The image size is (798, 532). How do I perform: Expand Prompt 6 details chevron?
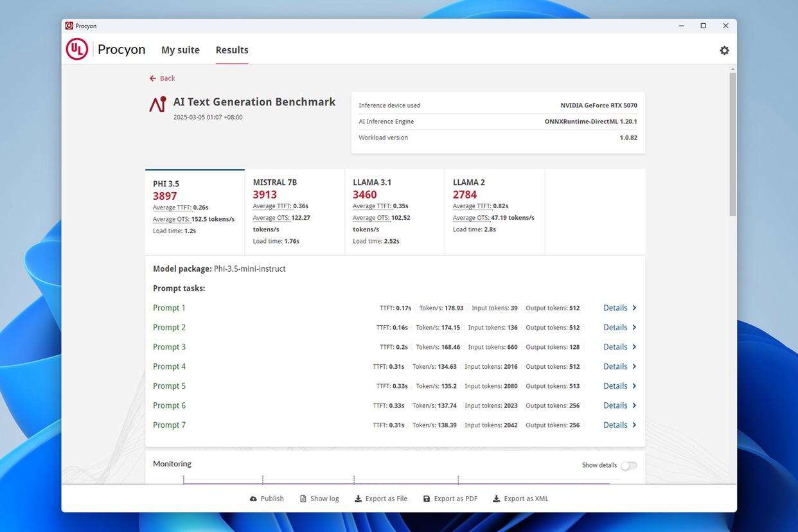[634, 405]
